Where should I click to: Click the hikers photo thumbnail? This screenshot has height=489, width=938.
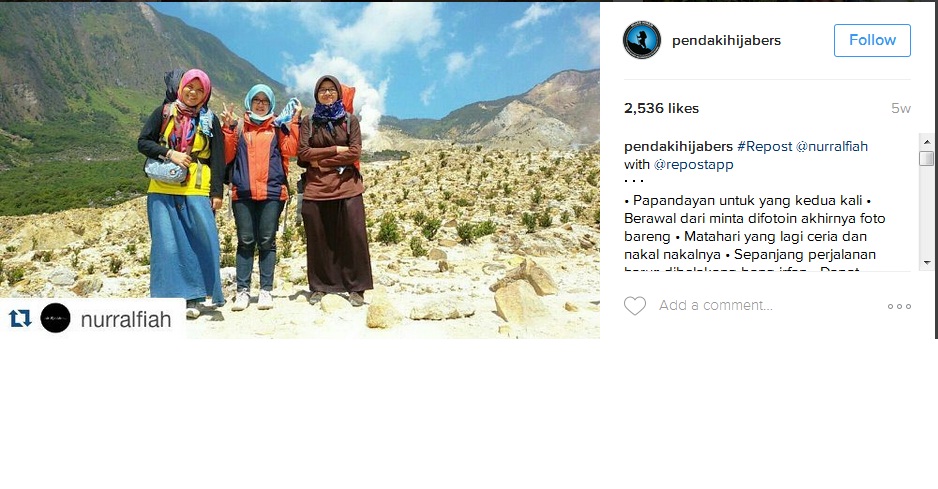pos(300,170)
